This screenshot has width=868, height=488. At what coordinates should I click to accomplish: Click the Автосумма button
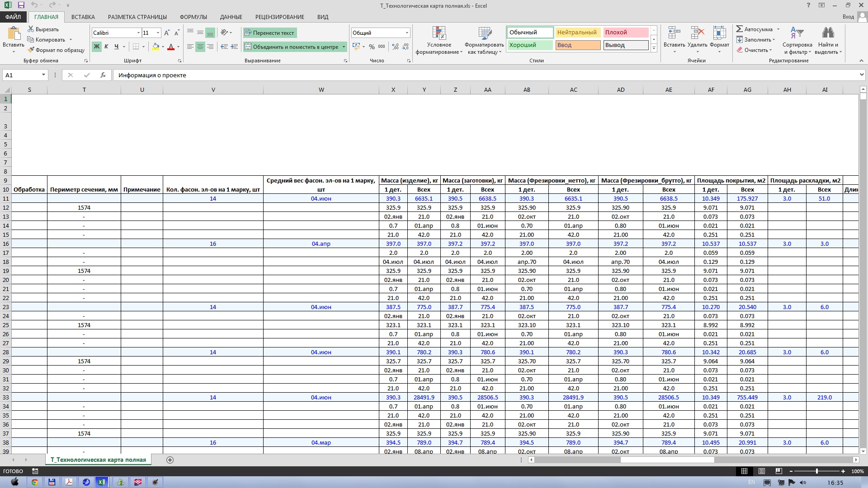coord(754,29)
